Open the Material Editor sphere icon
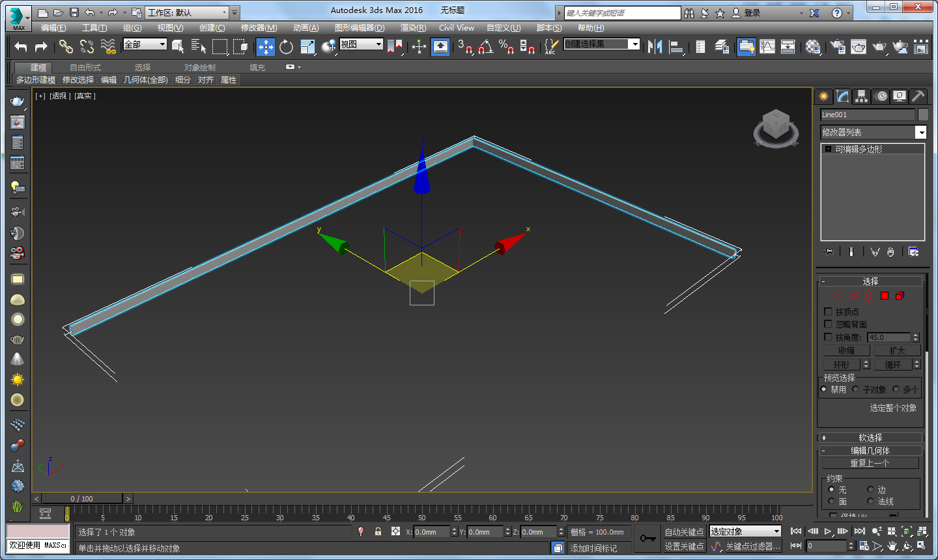938x560 pixels. [x=813, y=46]
